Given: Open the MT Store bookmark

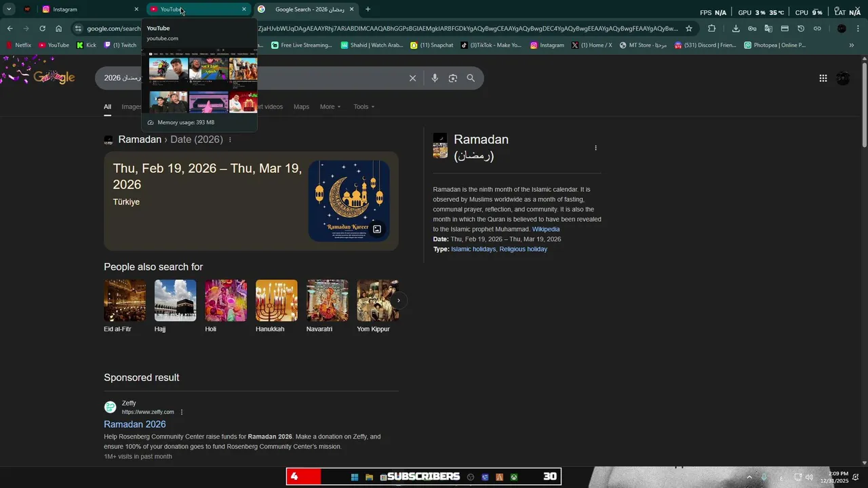Looking at the screenshot, I should tap(643, 45).
